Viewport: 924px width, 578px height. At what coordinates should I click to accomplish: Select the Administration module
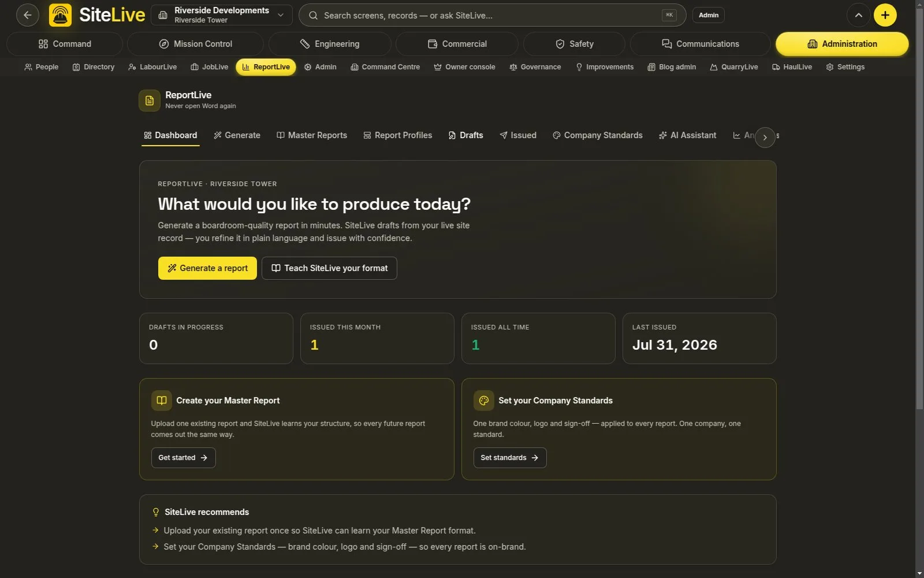click(x=842, y=44)
